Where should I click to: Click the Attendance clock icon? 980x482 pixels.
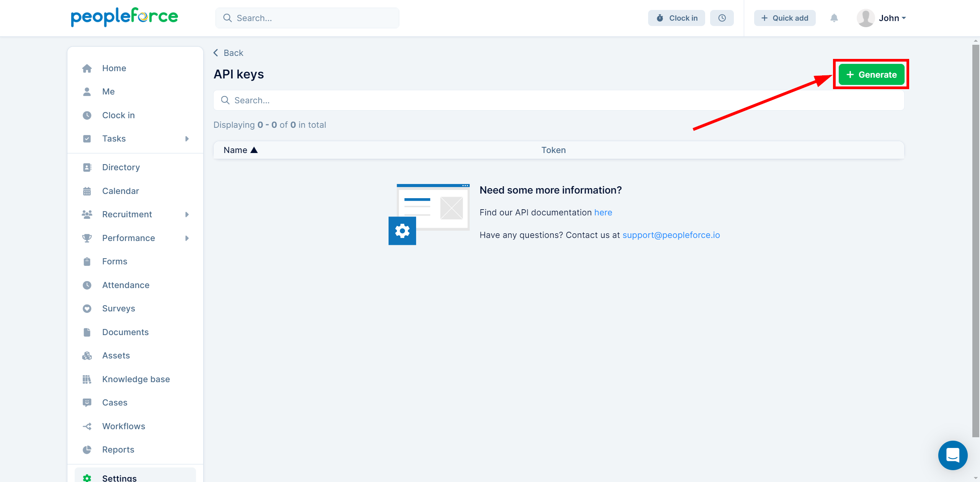point(87,285)
